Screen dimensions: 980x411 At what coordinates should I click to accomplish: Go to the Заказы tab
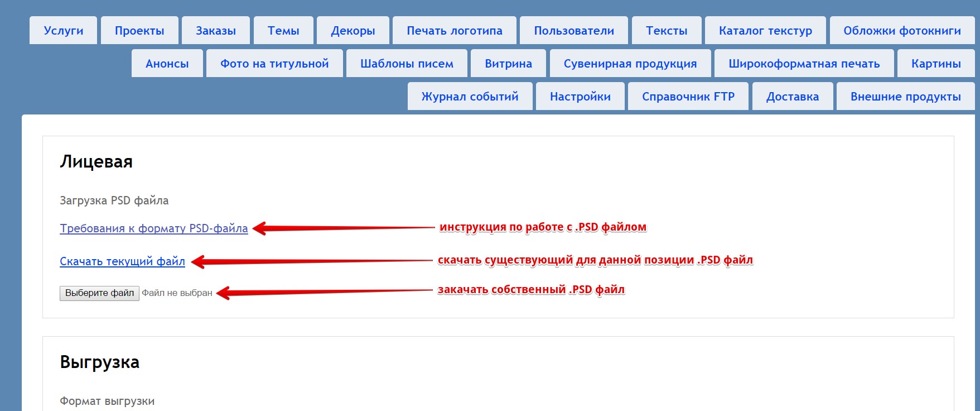(x=216, y=31)
